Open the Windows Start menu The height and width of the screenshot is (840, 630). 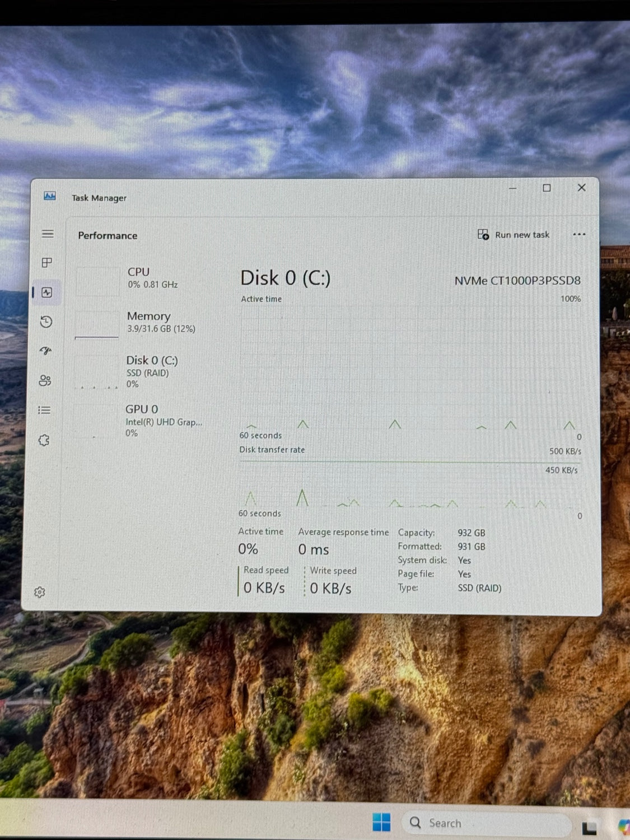pyautogui.click(x=381, y=823)
